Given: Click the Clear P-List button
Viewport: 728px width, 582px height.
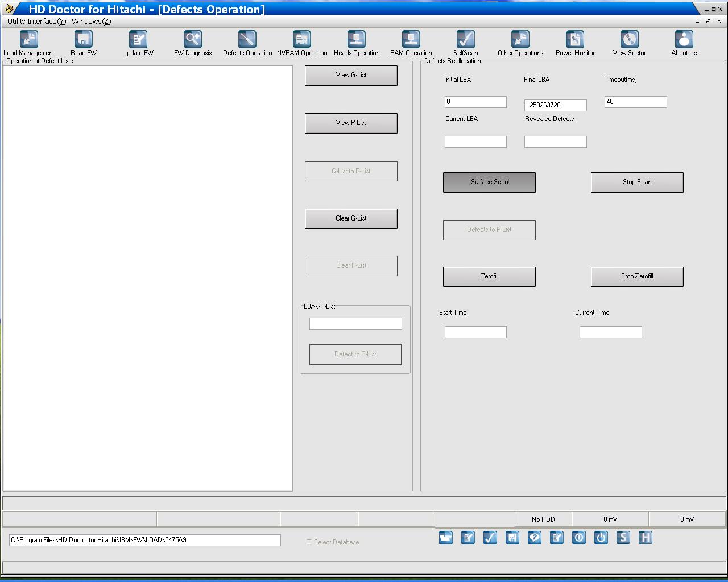Looking at the screenshot, I should (351, 266).
